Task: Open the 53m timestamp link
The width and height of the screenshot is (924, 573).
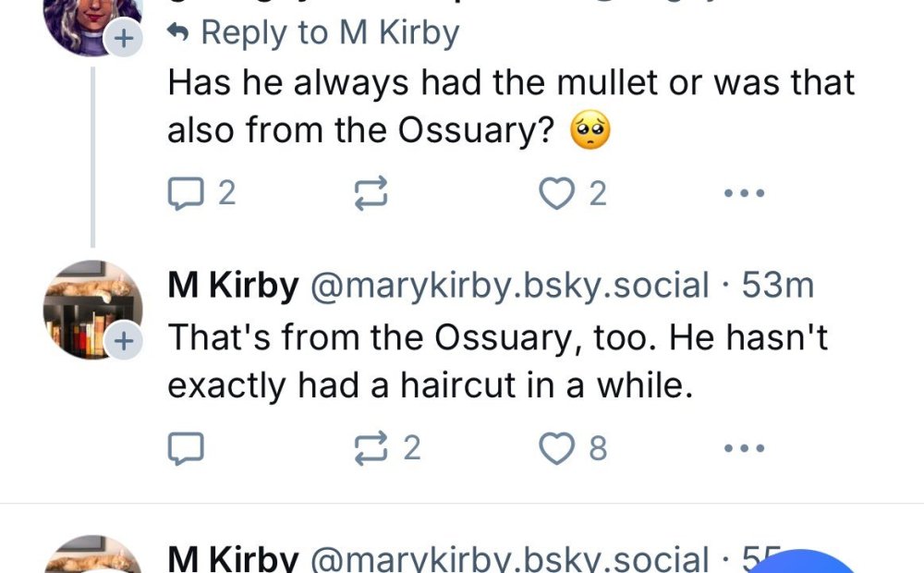Action: pos(778,286)
